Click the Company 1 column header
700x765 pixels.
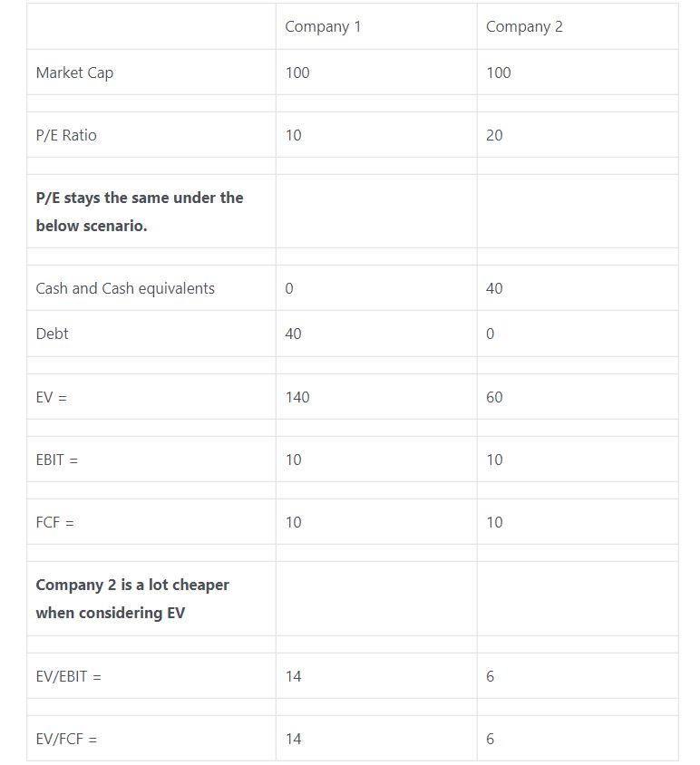pyautogui.click(x=323, y=27)
